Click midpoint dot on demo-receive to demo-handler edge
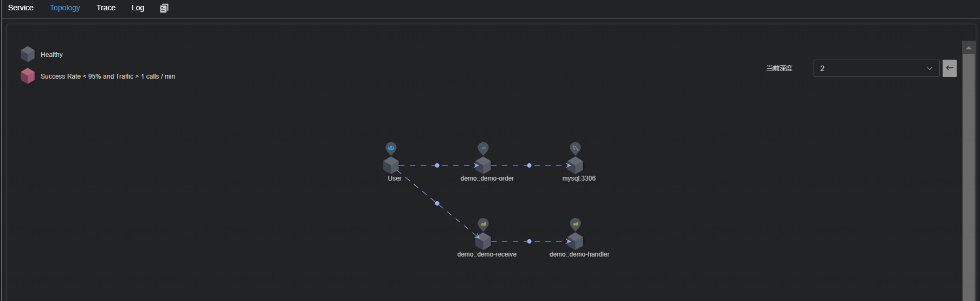 (x=529, y=241)
